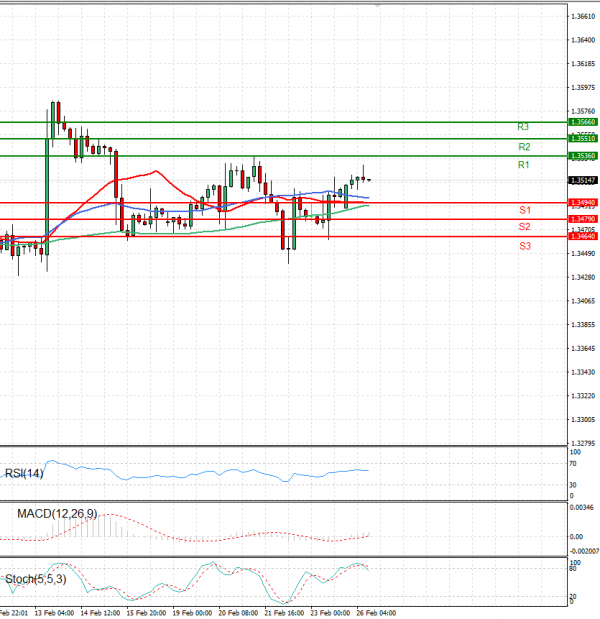Select the 1.34940 red price tag
Image resolution: width=600 pixels, height=619 pixels.
click(x=583, y=203)
